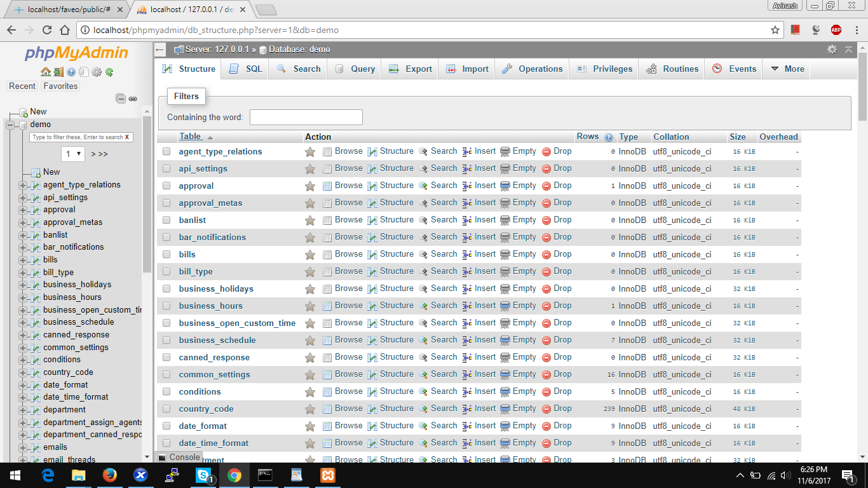Check the checkbox for the approval table row
Image resolution: width=868 pixels, height=488 pixels.
click(166, 186)
